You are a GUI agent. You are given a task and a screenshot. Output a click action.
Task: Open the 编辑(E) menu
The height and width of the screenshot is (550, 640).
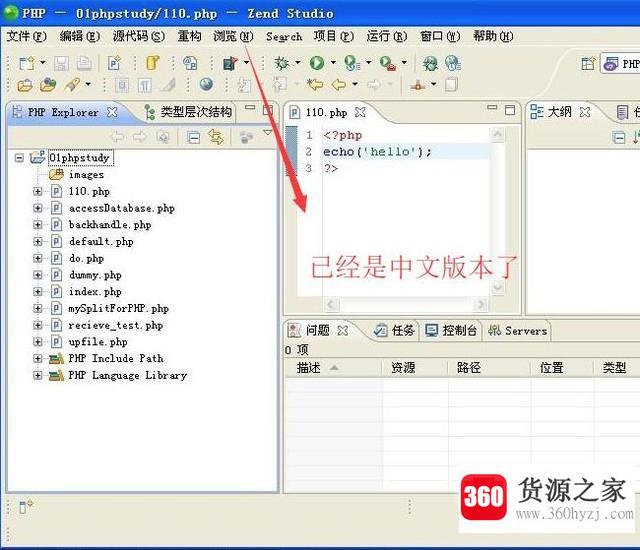[x=80, y=36]
